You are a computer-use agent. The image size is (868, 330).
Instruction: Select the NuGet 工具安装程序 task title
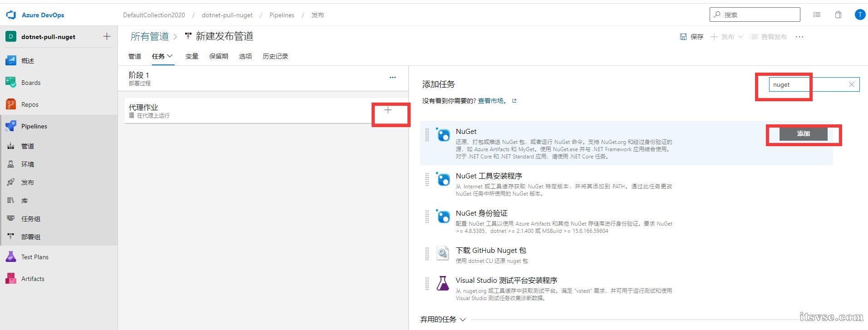tap(489, 176)
